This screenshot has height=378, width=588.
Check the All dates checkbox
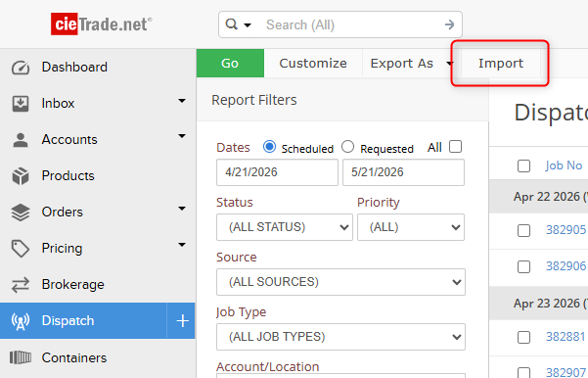pos(455,147)
